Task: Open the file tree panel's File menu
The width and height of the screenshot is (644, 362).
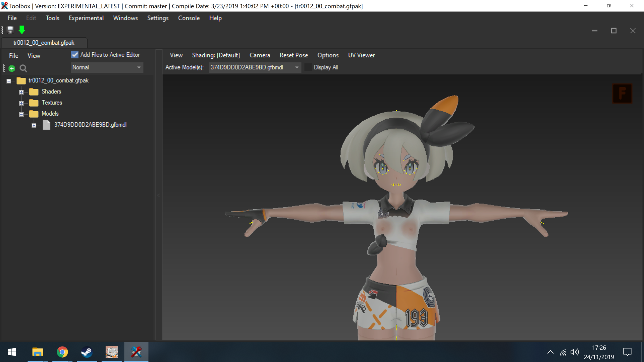Action: click(x=14, y=56)
